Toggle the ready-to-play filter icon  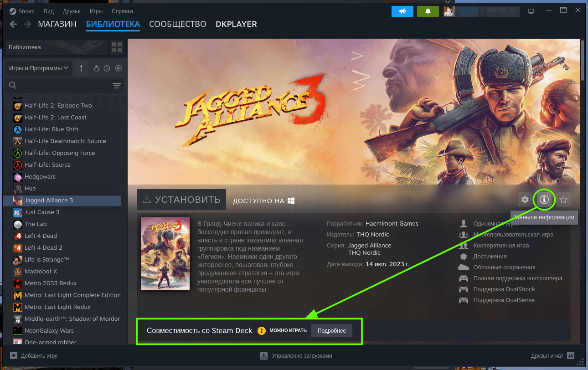pos(119,68)
